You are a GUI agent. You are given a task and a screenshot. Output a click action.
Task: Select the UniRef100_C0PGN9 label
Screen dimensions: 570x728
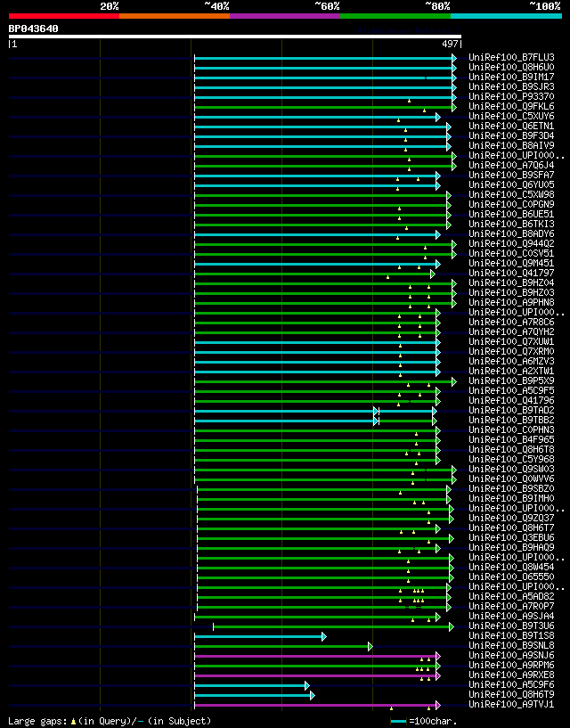[x=511, y=204]
